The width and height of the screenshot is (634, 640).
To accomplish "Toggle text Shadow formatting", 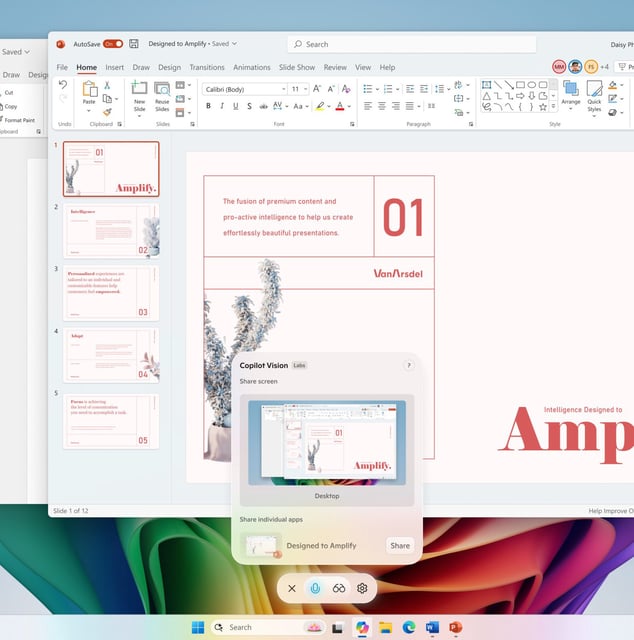I will (x=249, y=106).
